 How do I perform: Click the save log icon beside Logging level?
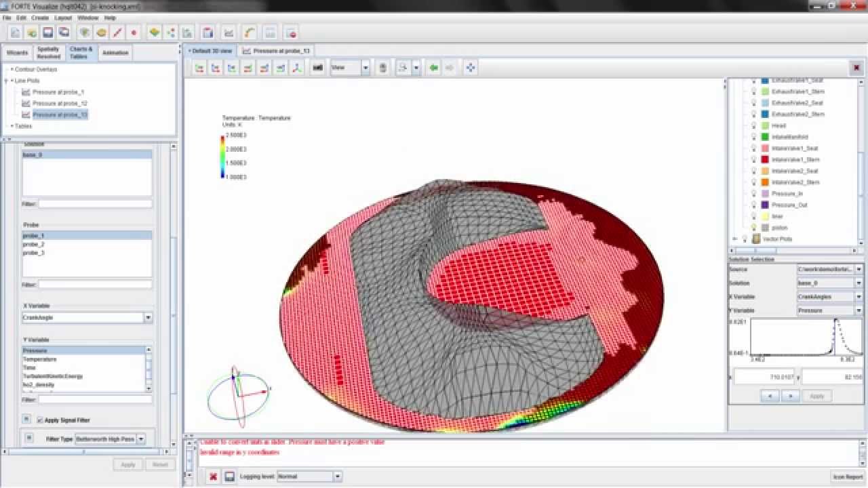pyautogui.click(x=229, y=476)
